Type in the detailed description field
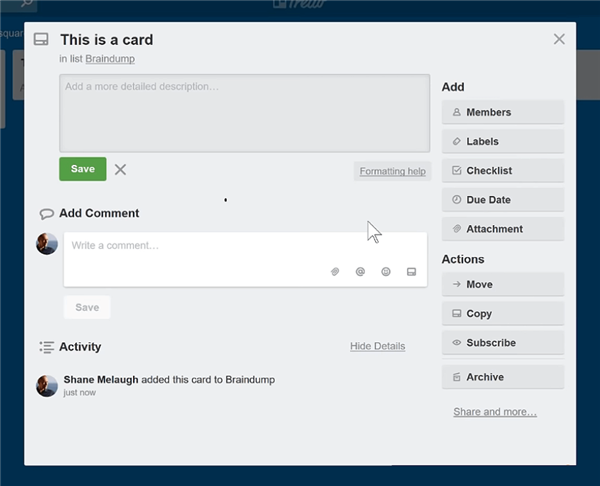This screenshot has height=486, width=600. [x=244, y=112]
